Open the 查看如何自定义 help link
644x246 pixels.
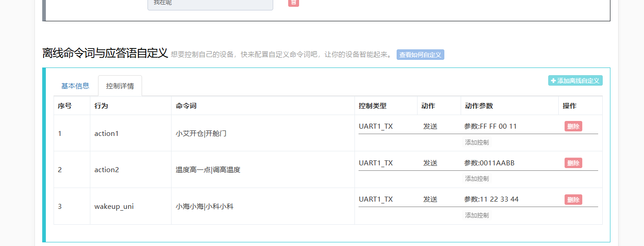point(420,55)
